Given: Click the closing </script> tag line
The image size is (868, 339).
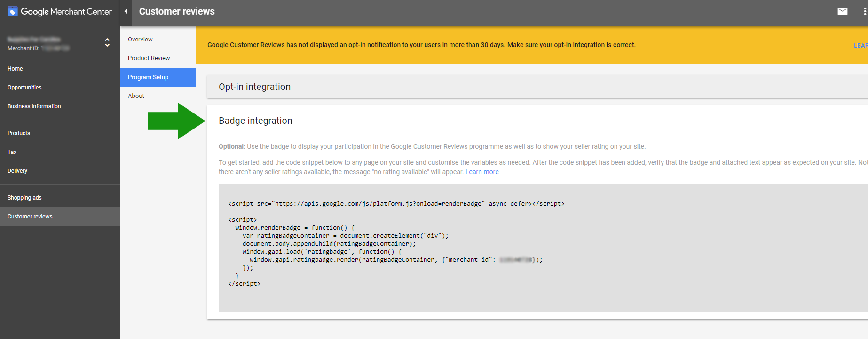Looking at the screenshot, I should pos(244,284).
